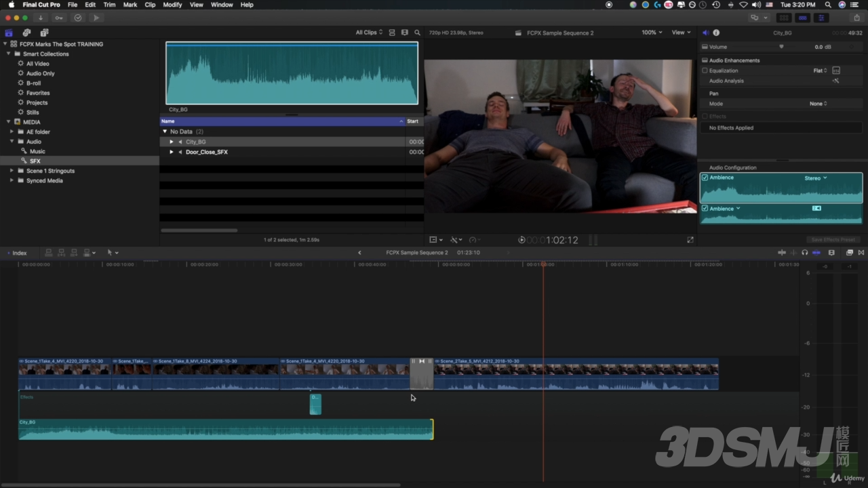Open the viewer View dropdown
The height and width of the screenshot is (488, 868).
click(681, 33)
